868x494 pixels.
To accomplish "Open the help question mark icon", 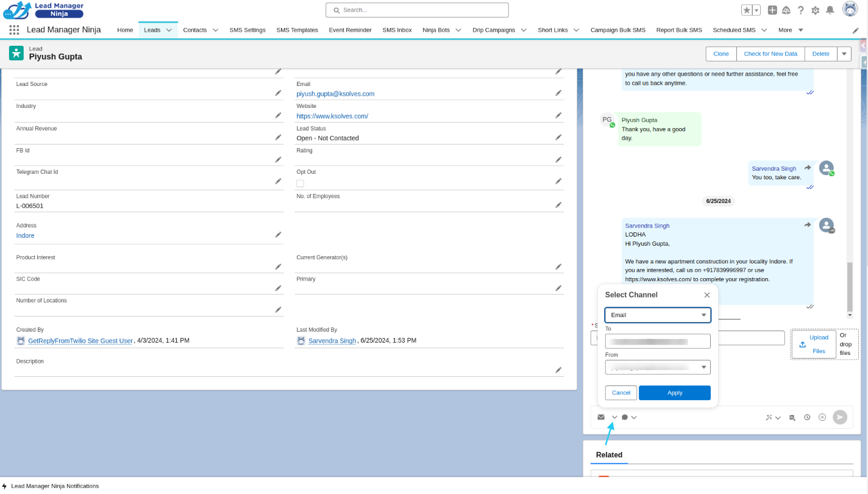I will (801, 10).
